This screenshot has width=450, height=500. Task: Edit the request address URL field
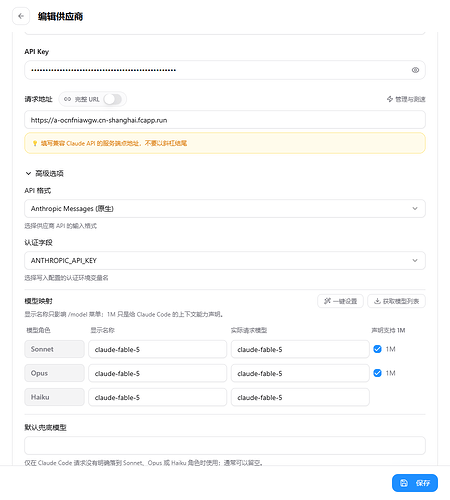pyautogui.click(x=225, y=120)
